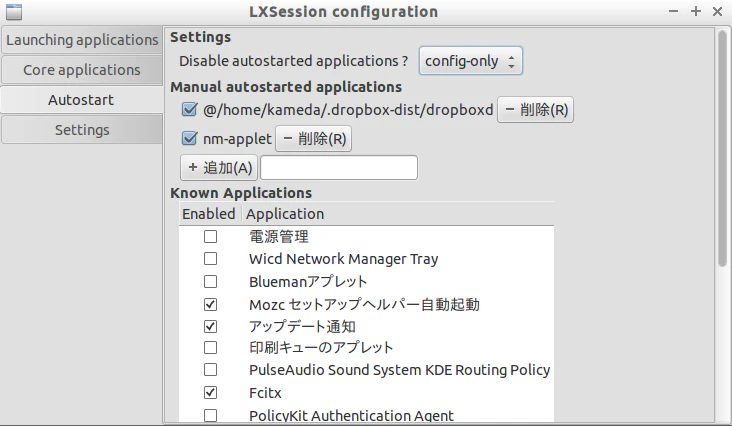Select the アップデート通知 row label
Screen dimensions: 732x426
(303, 327)
